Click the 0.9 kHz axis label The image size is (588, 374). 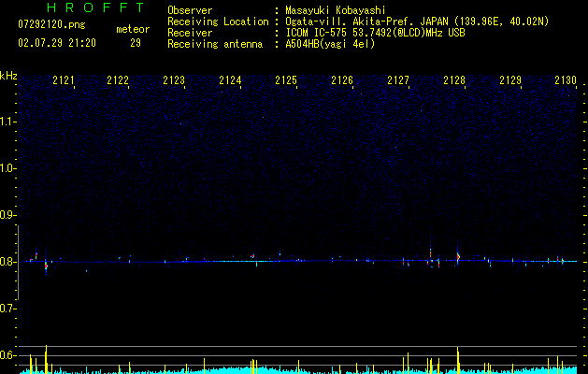(x=8, y=215)
